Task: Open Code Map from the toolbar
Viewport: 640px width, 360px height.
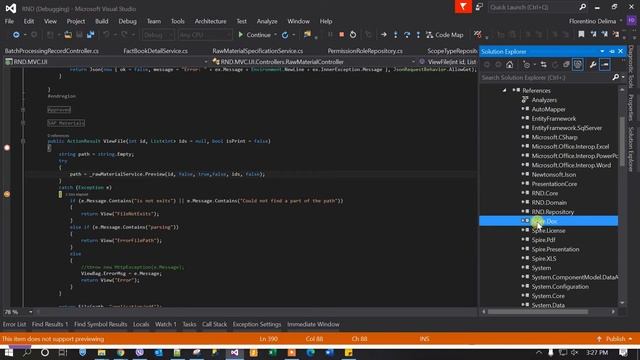Action: 445,35
